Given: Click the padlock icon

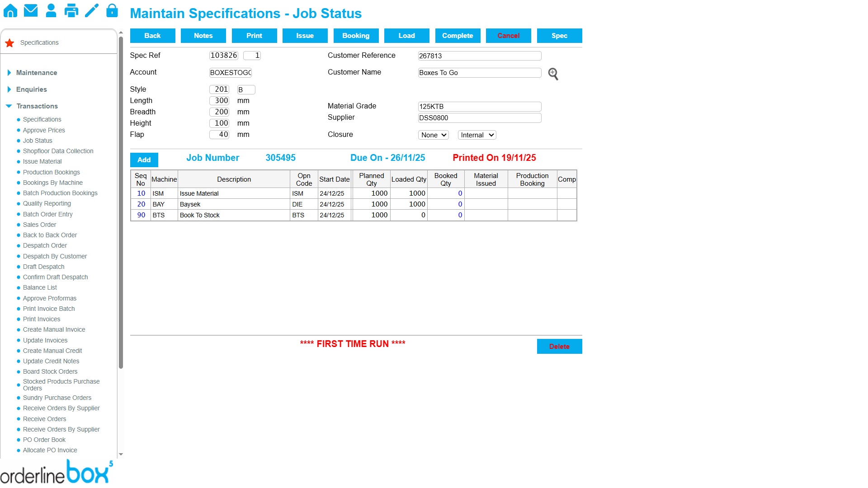Looking at the screenshot, I should (112, 10).
